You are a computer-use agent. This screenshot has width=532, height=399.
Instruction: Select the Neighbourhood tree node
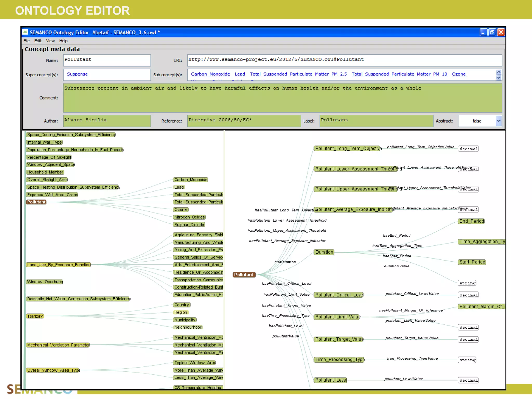188,327
